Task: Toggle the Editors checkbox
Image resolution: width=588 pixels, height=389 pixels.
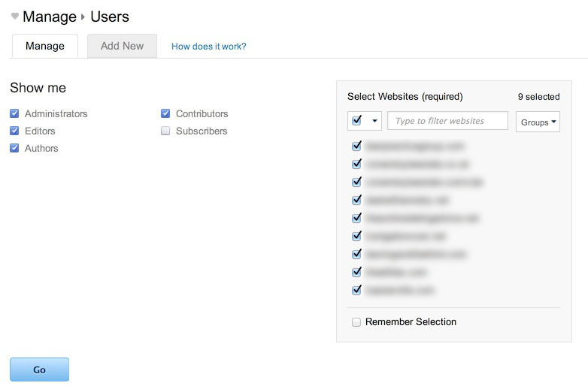Action: pyautogui.click(x=14, y=131)
